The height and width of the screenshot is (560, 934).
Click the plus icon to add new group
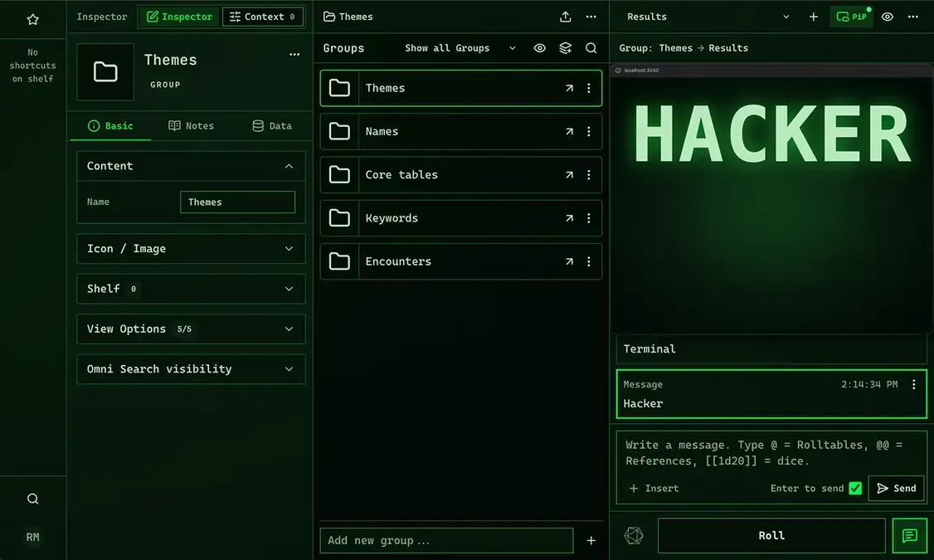tap(591, 540)
